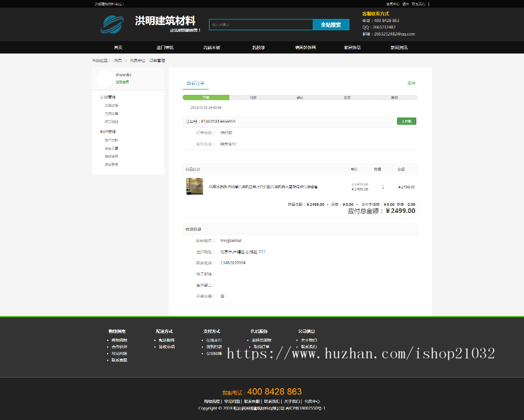Click the 应付总金额 ¥2499.00 total
Image resolution: width=524 pixels, height=420 pixels.
coord(381,211)
